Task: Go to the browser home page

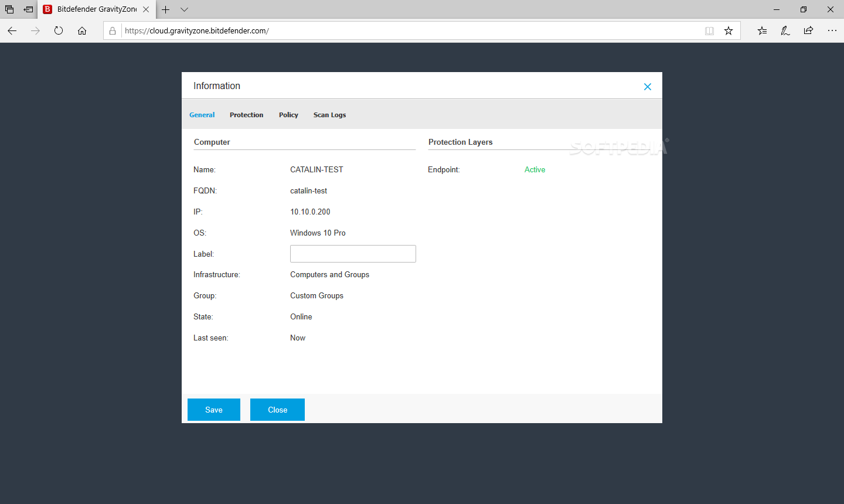Action: [82, 30]
